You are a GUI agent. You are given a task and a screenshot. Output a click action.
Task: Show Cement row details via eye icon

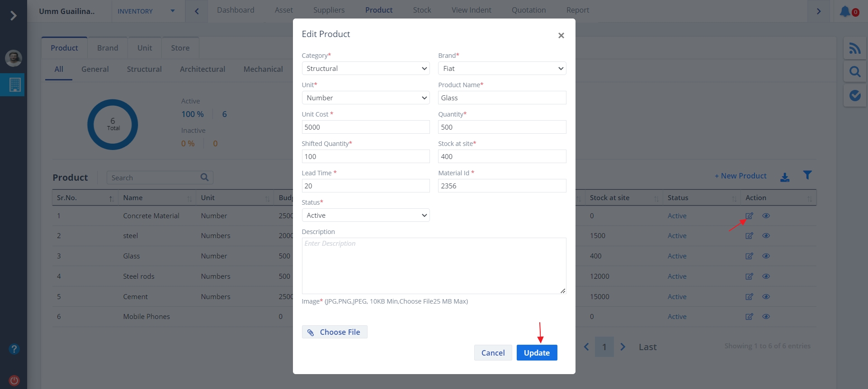766,297
